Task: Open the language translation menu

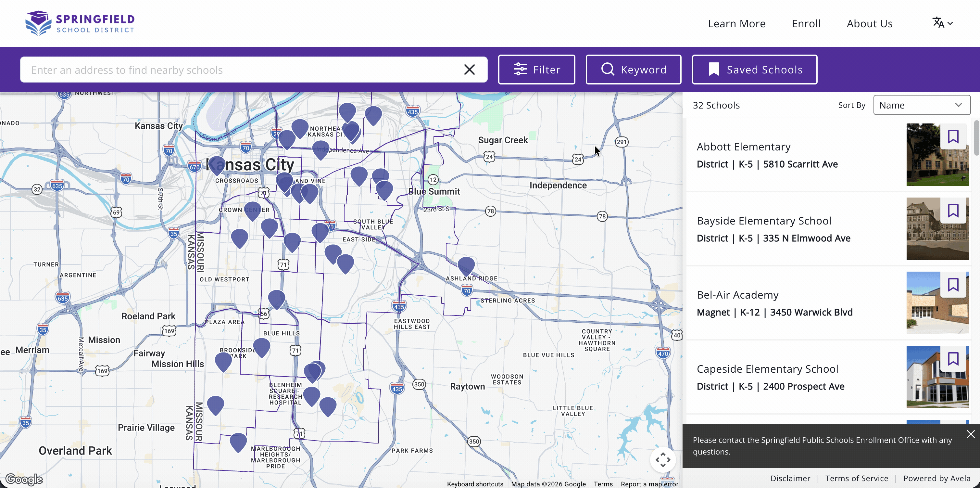Action: click(942, 23)
